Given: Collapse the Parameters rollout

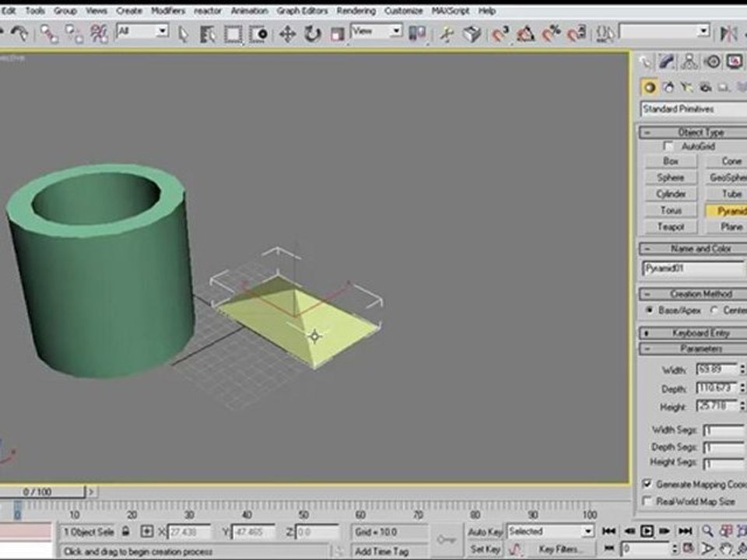Looking at the screenshot, I should 693,348.
